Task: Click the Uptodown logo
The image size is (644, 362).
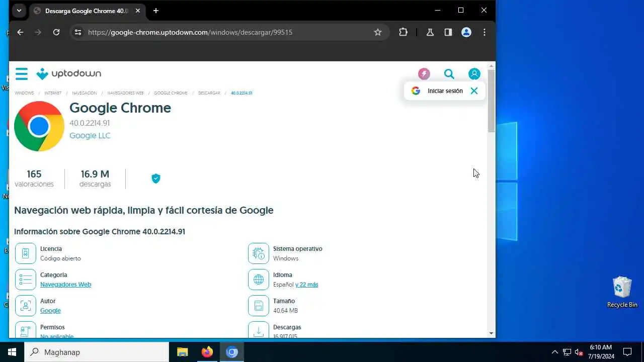Action: coord(69,74)
